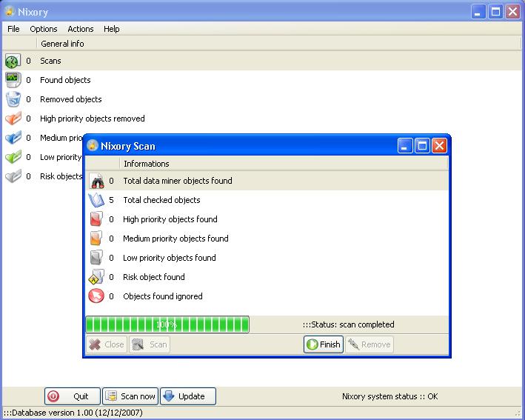Screen dimensions: 525x420
Task: Select 'Objects found ignored' row text
Action: 163,296
